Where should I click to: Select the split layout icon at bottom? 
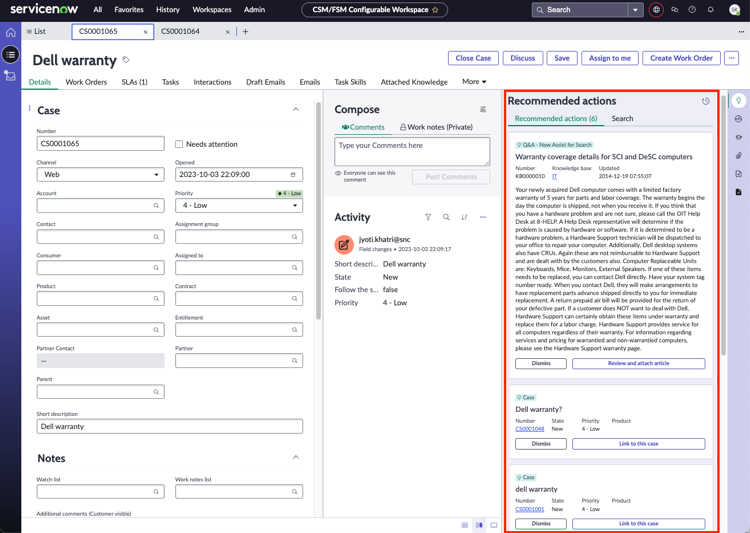pyautogui.click(x=479, y=525)
